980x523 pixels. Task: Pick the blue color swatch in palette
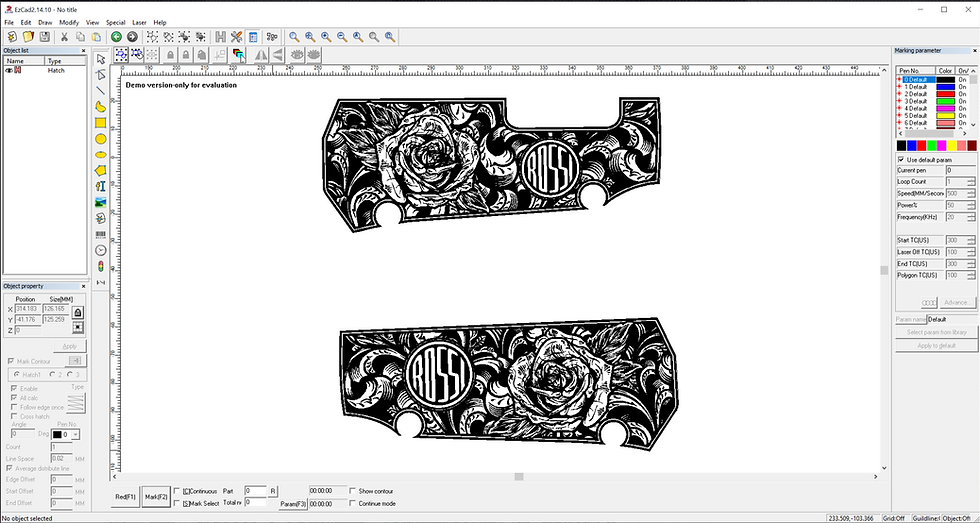911,146
